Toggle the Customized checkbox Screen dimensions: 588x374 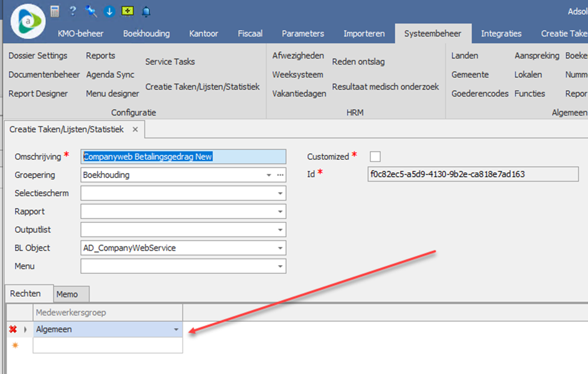[x=375, y=156]
